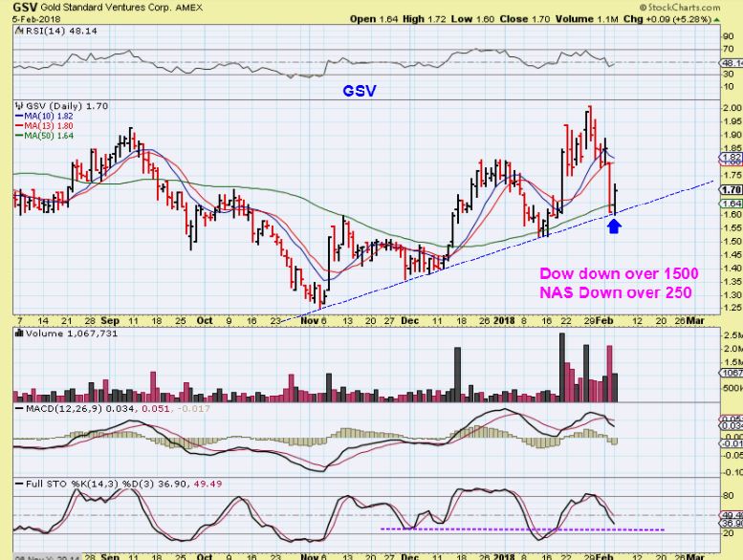Viewport: 743px width, 560px height.
Task: Click the MA(10) 1.82 legend entry
Action: click(x=45, y=116)
